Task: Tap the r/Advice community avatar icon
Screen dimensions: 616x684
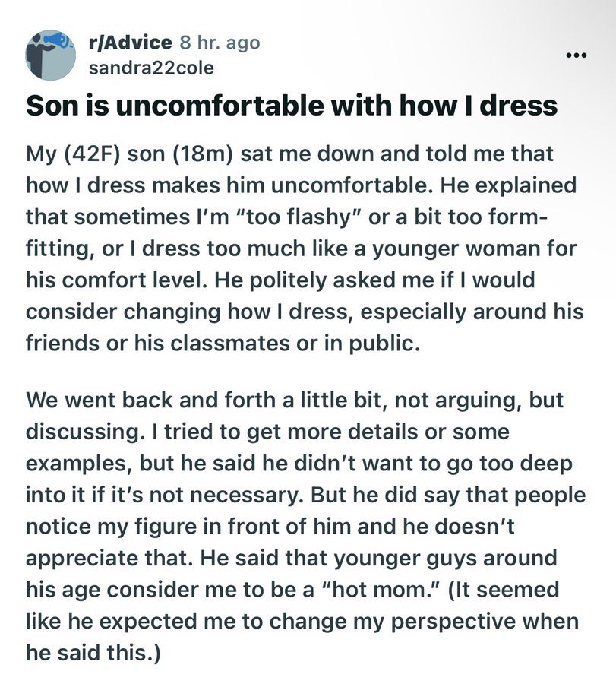Action: click(51, 55)
